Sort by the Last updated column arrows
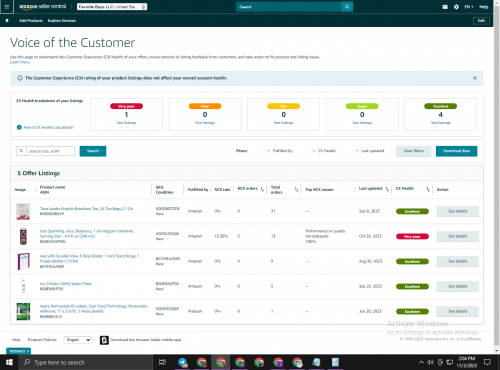The width and height of the screenshot is (500, 370). pyautogui.click(x=387, y=189)
